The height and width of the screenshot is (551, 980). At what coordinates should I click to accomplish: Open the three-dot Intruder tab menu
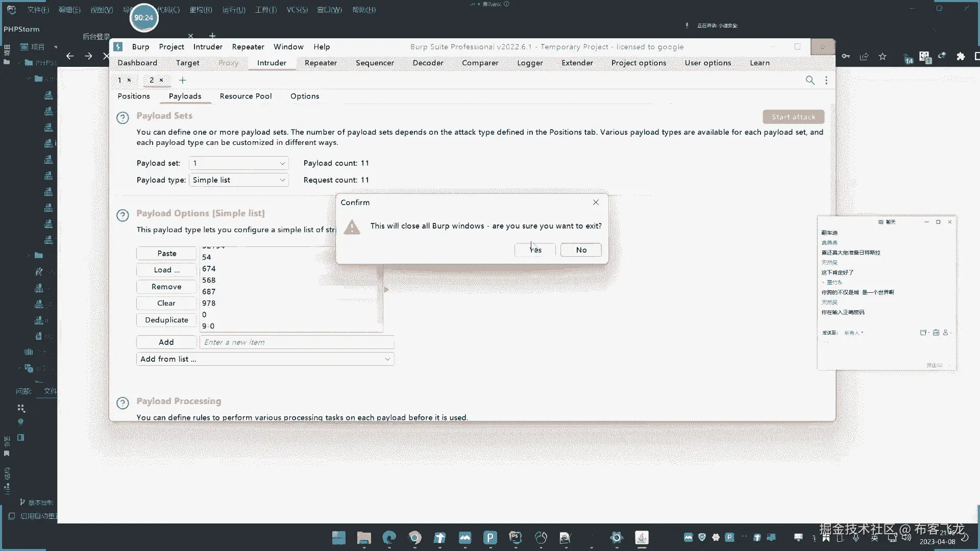[x=826, y=80]
